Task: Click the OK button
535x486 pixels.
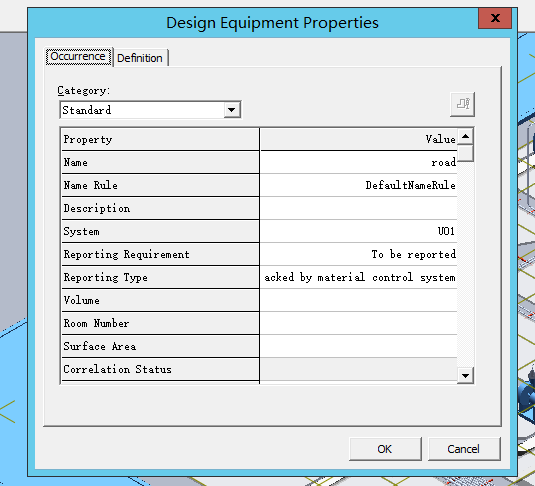Action: 385,449
